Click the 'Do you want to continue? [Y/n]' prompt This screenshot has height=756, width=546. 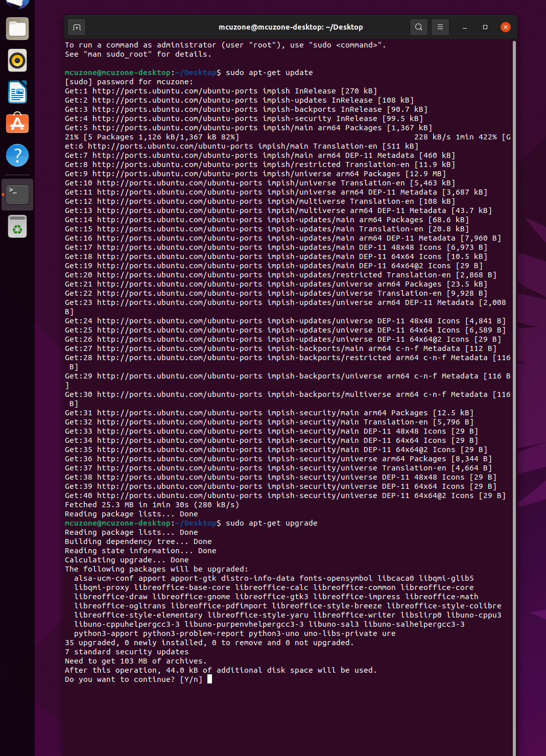(133, 679)
